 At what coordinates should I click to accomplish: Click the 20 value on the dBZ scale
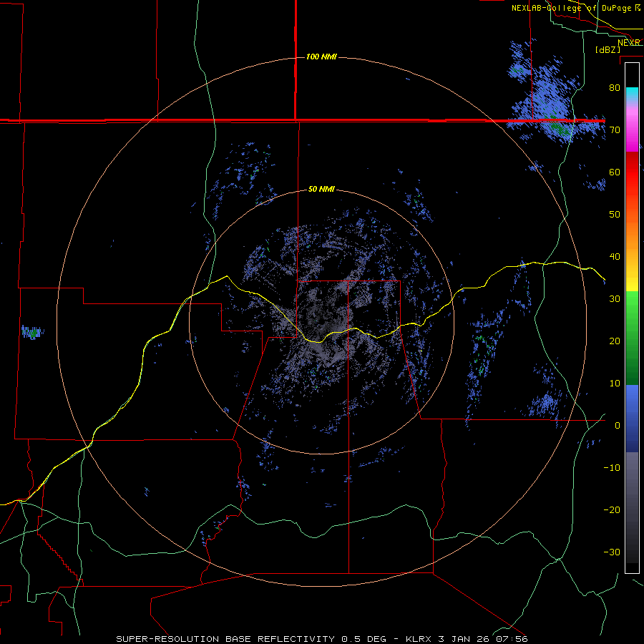pos(615,341)
